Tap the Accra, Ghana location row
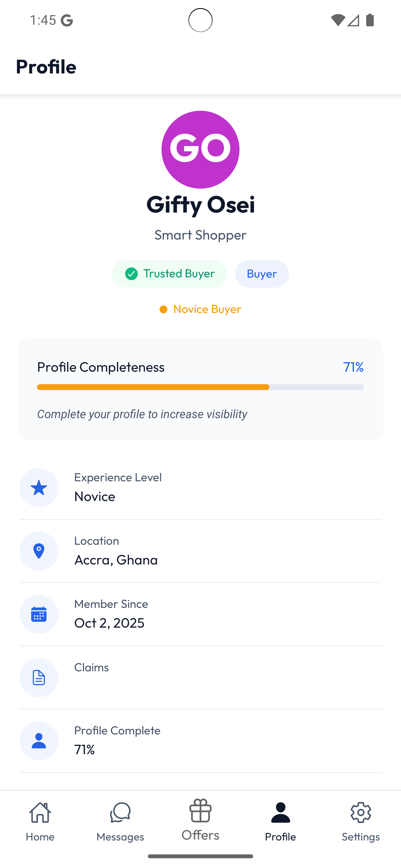The height and width of the screenshot is (868, 401). (200, 551)
